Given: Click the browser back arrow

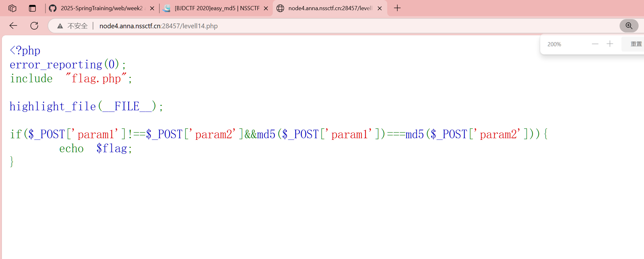Looking at the screenshot, I should [x=13, y=26].
